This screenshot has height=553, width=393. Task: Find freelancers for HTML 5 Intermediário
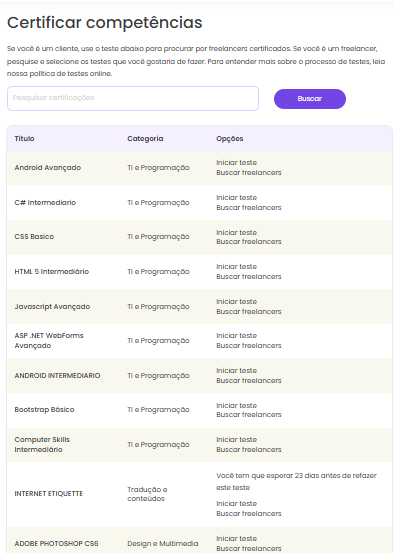coord(249,276)
